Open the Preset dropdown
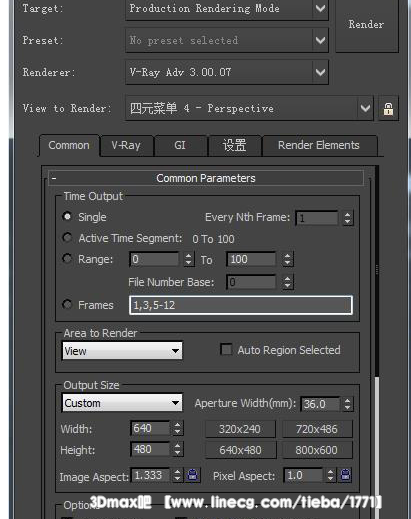Viewport: 411px width, 519px height. click(x=227, y=40)
